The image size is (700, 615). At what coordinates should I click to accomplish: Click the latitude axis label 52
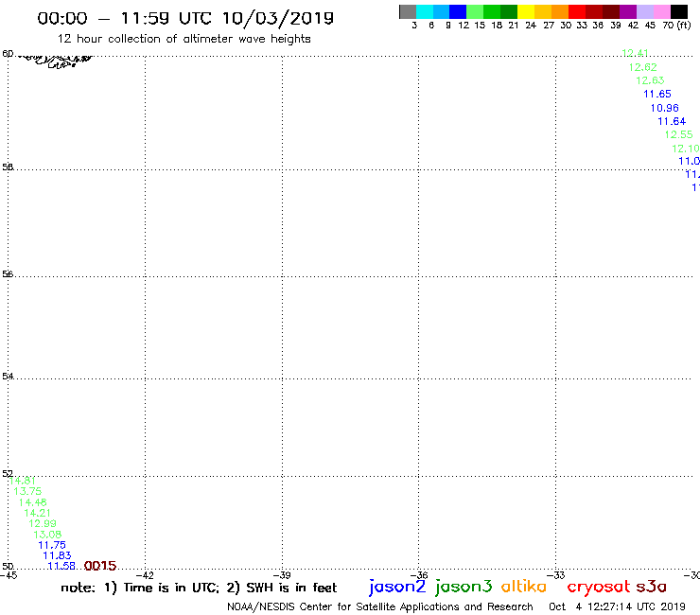coord(8,473)
